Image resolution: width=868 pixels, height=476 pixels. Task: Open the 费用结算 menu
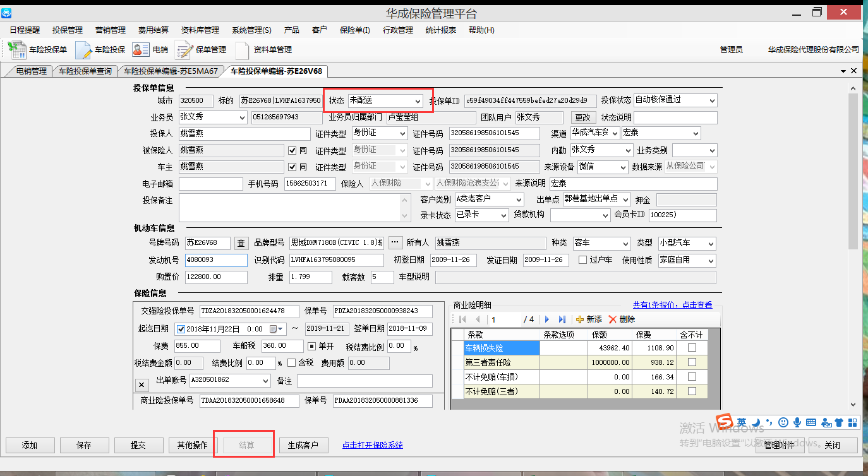pyautogui.click(x=153, y=30)
